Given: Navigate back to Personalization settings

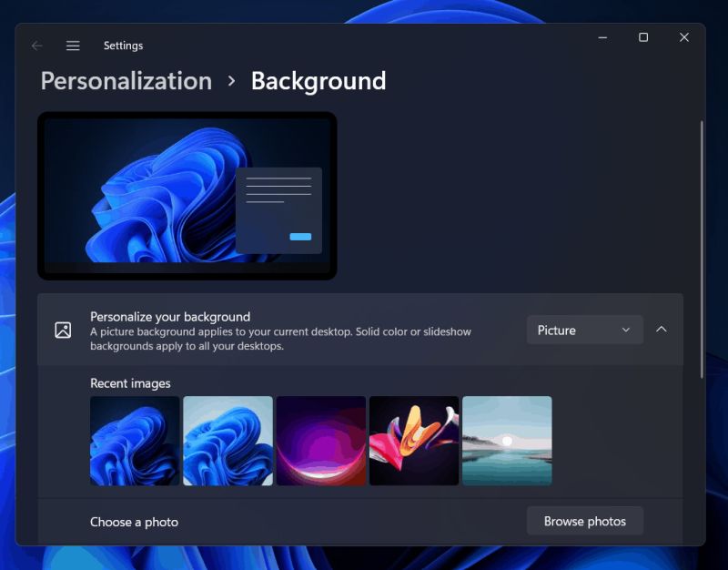Looking at the screenshot, I should pyautogui.click(x=126, y=81).
